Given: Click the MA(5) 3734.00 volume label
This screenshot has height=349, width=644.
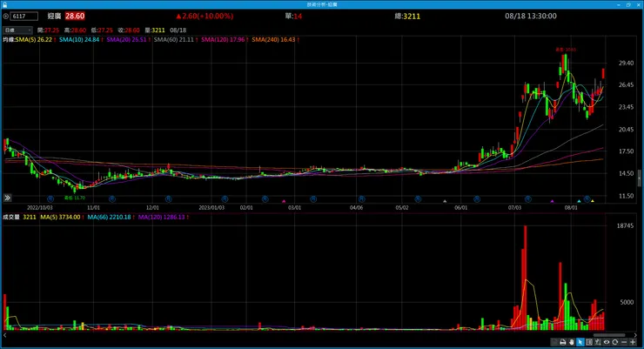Looking at the screenshot, I should pyautogui.click(x=60, y=218).
